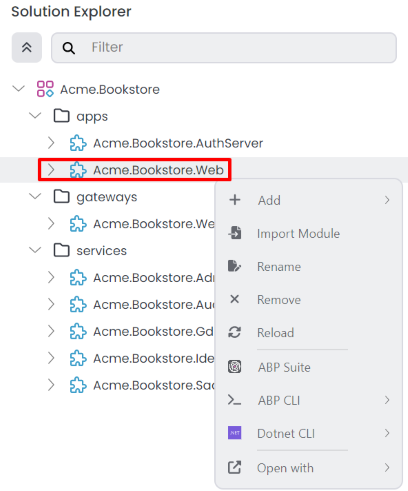Click the purple .NET icon
Image resolution: width=408 pixels, height=491 pixels.
pyautogui.click(x=235, y=433)
